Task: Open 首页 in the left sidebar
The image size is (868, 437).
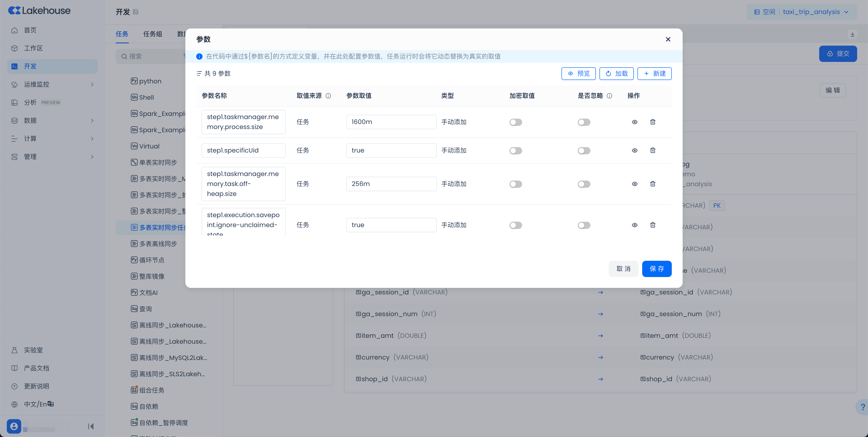Action: click(30, 30)
